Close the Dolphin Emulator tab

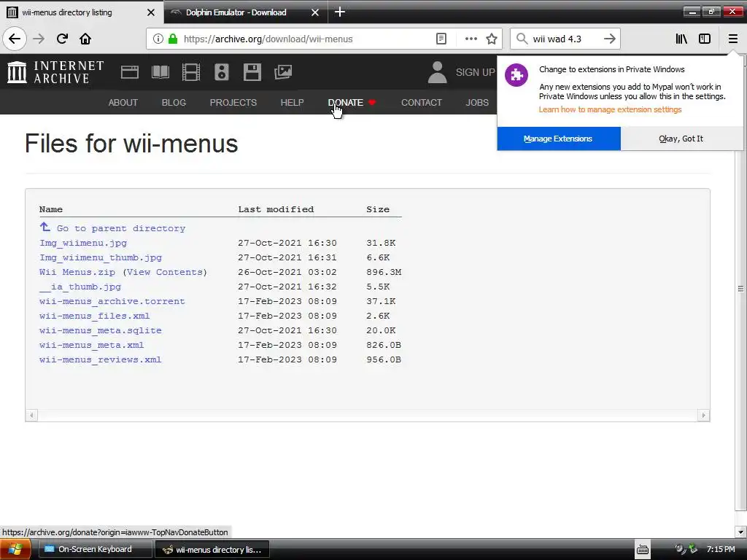tap(315, 12)
